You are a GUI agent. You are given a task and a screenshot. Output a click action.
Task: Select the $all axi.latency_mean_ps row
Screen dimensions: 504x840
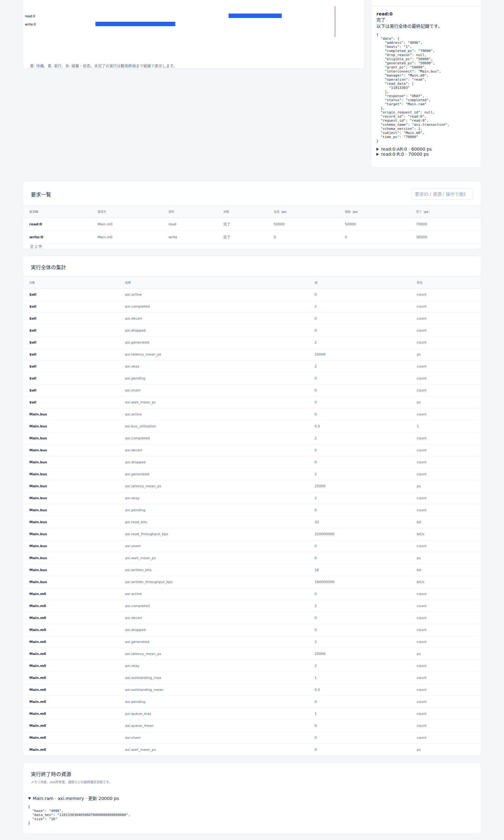[x=252, y=354]
